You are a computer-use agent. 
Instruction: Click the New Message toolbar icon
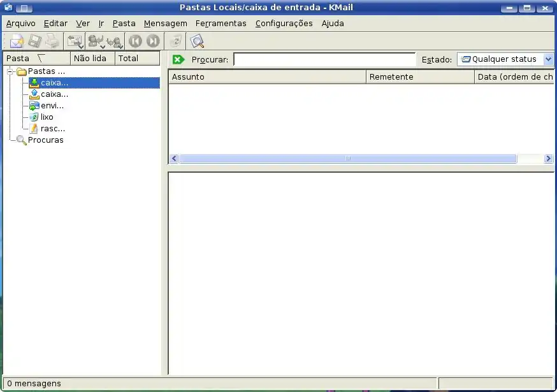tap(17, 41)
